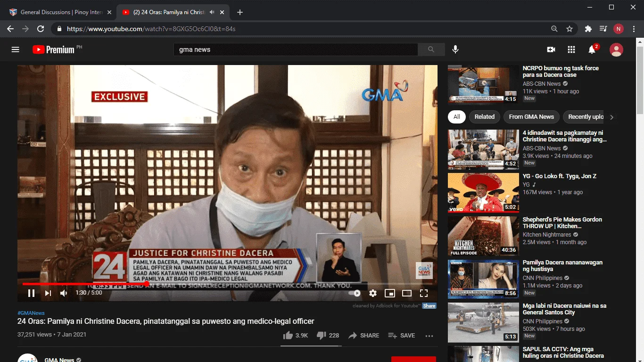644x362 pixels.
Task: Open Pamilya Dacera nananawagan ng hustisya thumbnail
Action: (x=483, y=279)
